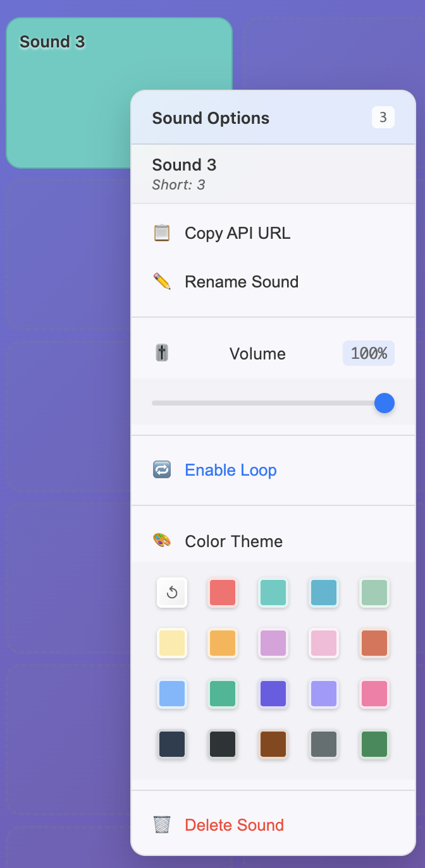This screenshot has height=868, width=425.
Task: Click the keyboard shortcut badge showing 3
Action: [x=383, y=117]
